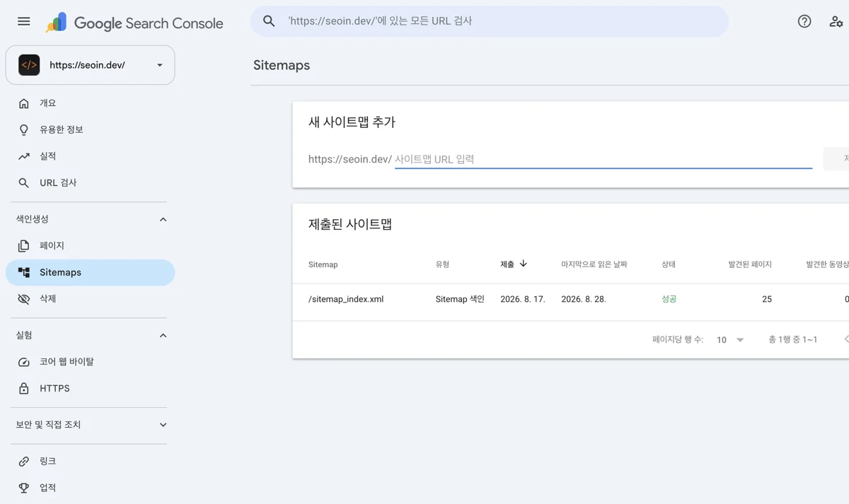The width and height of the screenshot is (849, 504).
Task: Click the top URL inspection search field
Action: click(x=490, y=21)
